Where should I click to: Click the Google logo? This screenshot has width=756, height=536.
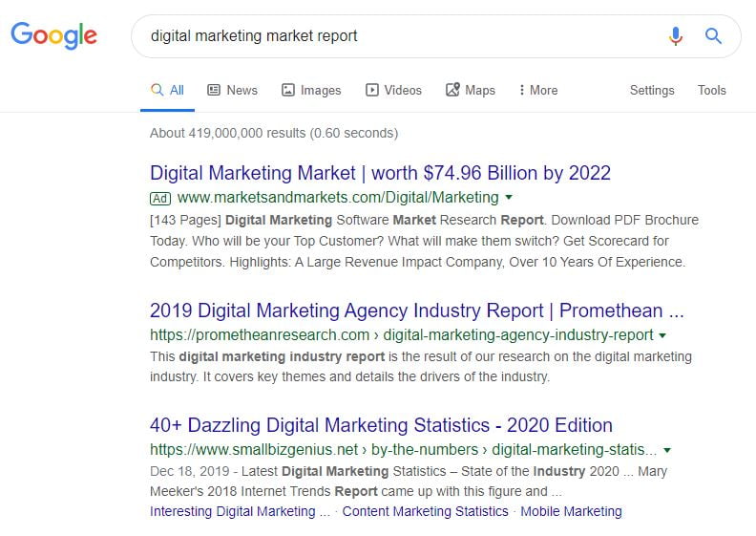[54, 35]
